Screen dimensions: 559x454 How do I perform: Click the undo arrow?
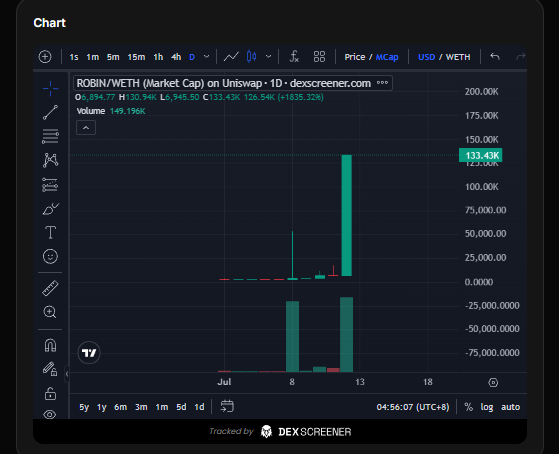[x=495, y=56]
